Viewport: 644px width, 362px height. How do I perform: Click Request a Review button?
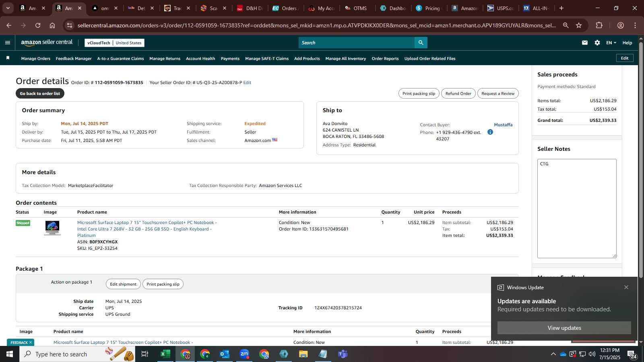coord(498,93)
